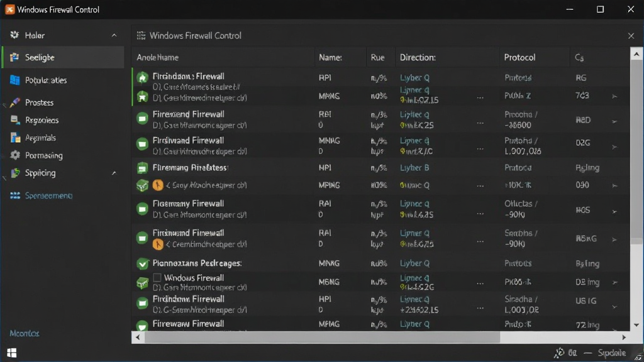Click the Lyber B link in Firemang row
644x362 pixels.
point(414,168)
